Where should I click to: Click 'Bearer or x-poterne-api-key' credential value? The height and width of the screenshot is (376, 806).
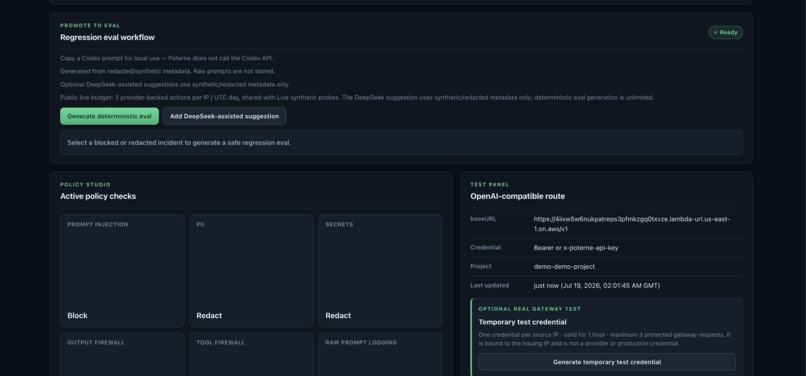click(576, 248)
